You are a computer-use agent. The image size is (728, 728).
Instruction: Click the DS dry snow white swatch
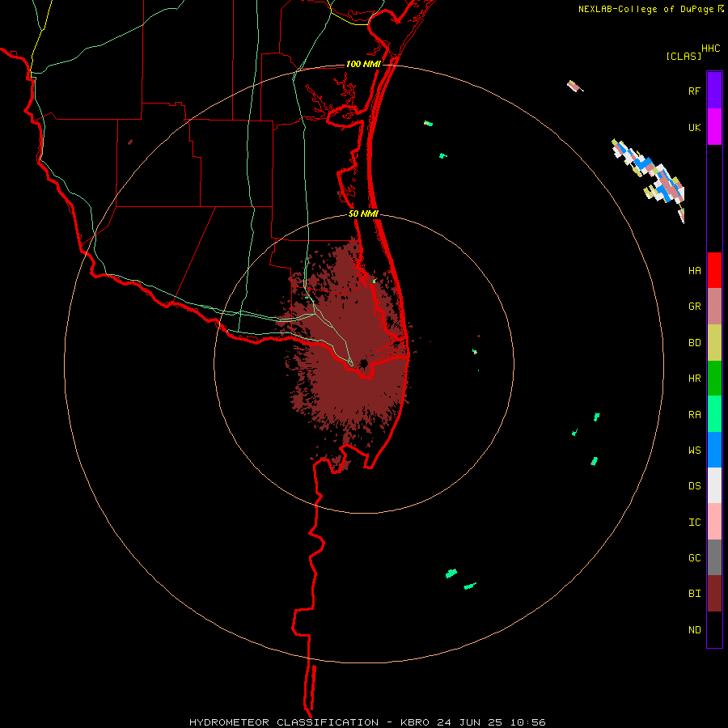click(x=714, y=485)
